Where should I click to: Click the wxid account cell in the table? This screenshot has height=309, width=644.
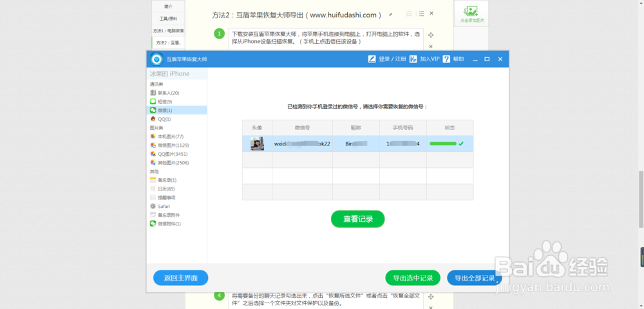(302, 144)
